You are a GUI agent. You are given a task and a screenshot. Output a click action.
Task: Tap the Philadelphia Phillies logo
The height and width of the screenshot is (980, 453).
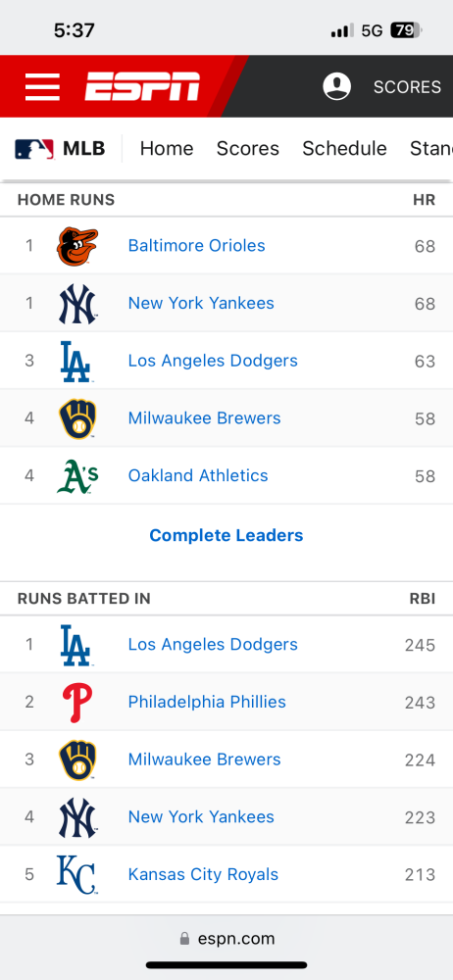coord(77,703)
